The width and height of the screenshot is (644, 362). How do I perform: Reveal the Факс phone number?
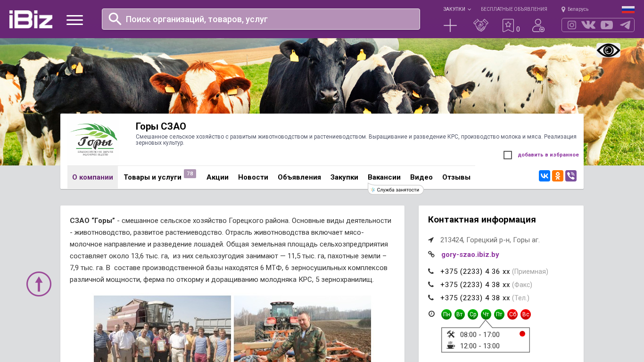pyautogui.click(x=475, y=285)
